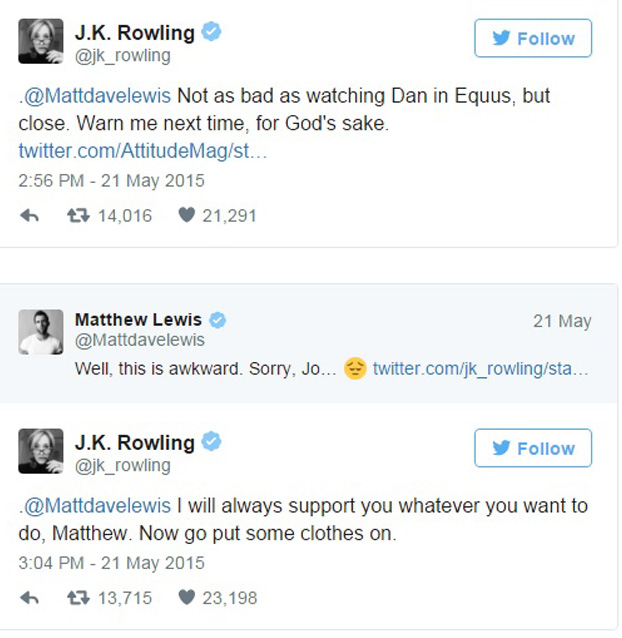Screen dimensions: 622x638
Task: Click the Matthew Lewis display name
Action: tap(138, 320)
